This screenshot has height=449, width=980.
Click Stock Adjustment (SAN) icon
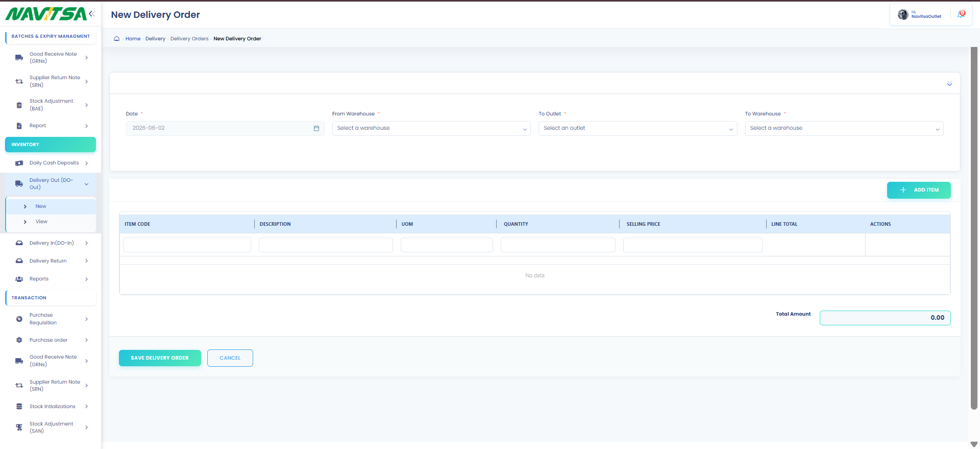pyautogui.click(x=19, y=428)
